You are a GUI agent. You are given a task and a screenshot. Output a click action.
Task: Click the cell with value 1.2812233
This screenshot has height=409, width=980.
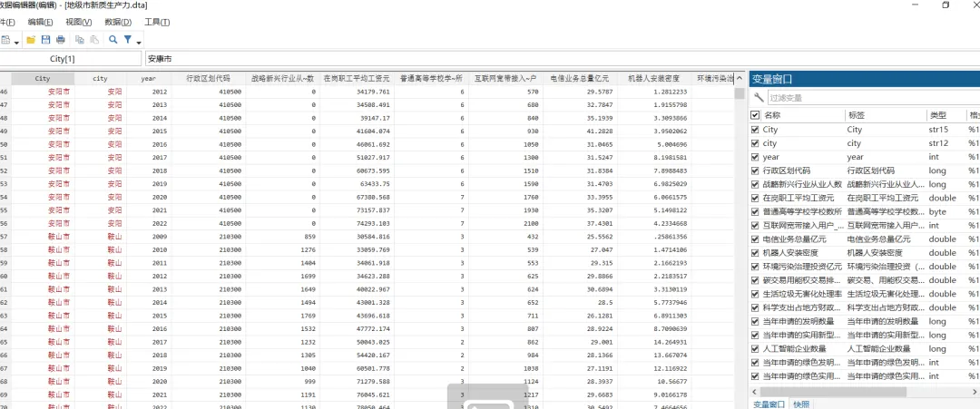(x=653, y=92)
